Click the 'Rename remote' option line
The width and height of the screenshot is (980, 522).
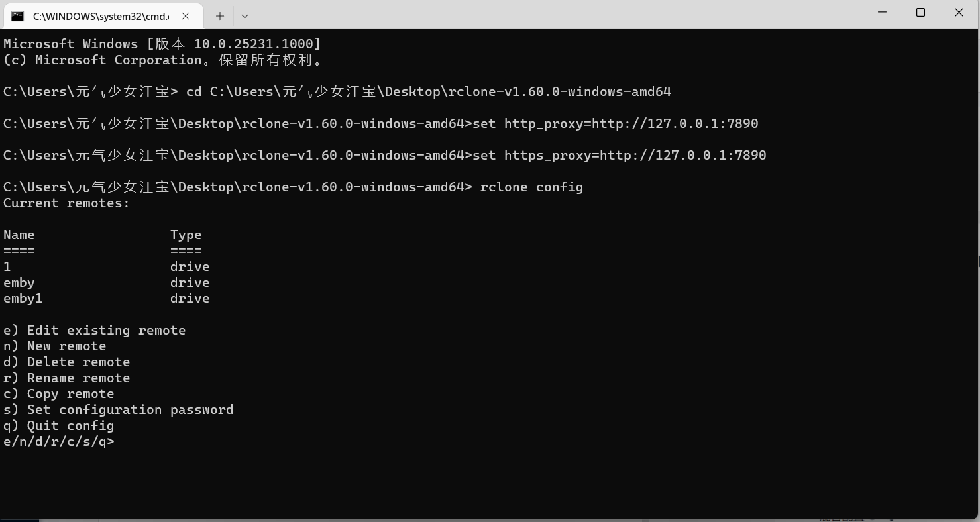pyautogui.click(x=66, y=378)
